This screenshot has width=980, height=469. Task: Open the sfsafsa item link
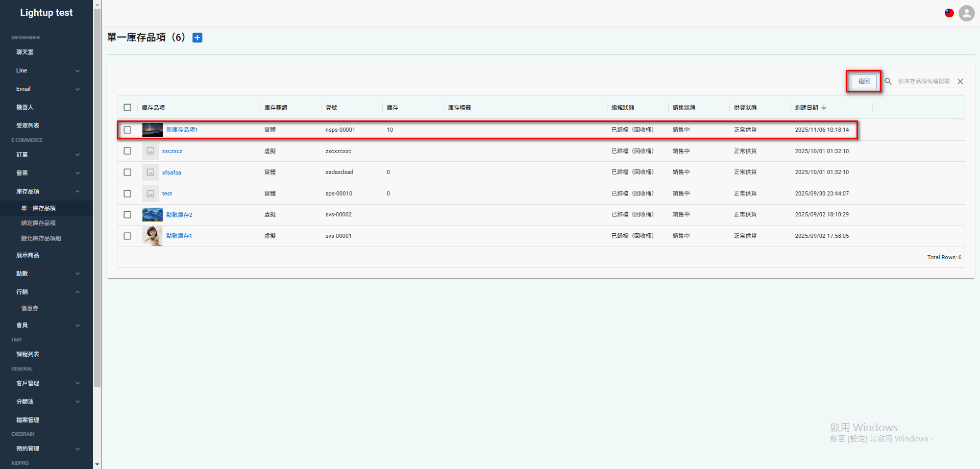coord(171,172)
